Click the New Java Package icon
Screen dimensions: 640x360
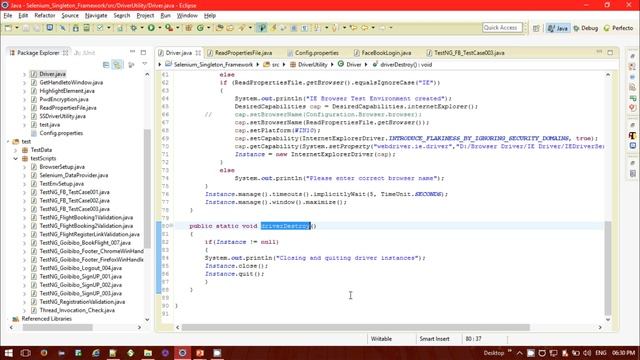(x=189, y=28)
